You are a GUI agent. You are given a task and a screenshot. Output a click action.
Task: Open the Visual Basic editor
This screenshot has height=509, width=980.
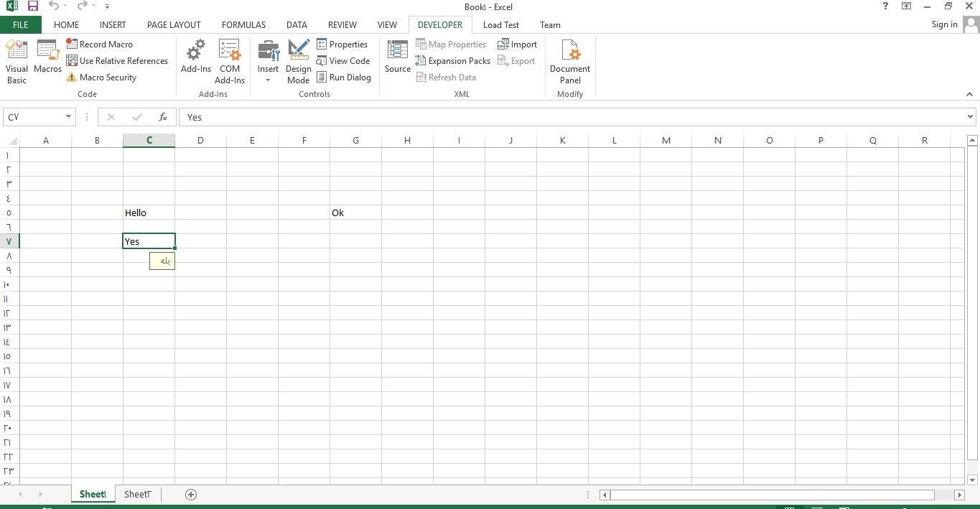point(17,62)
